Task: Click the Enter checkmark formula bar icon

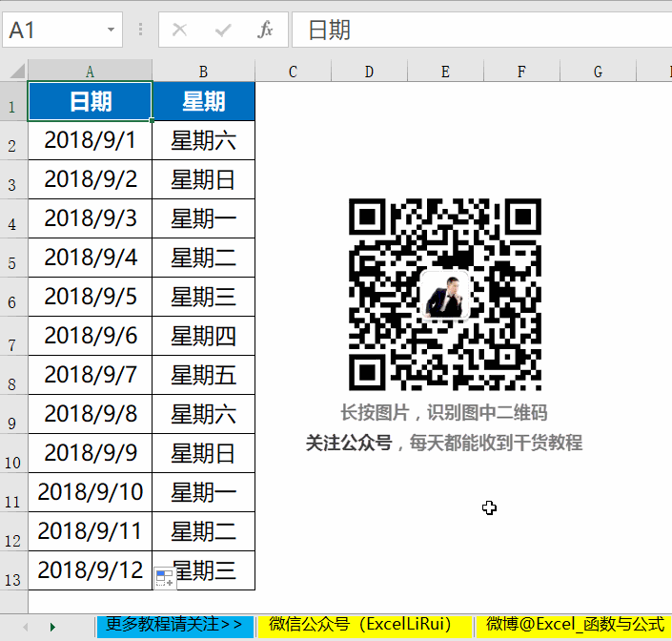Action: (223, 30)
